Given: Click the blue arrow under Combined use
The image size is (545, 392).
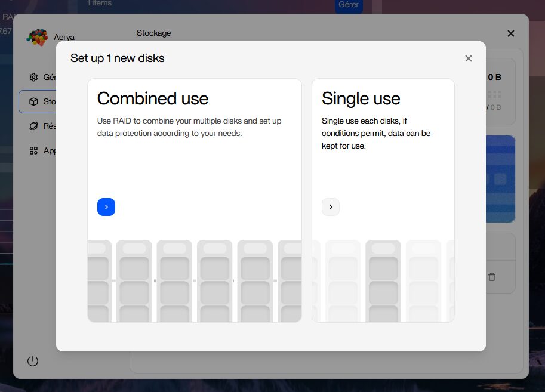Looking at the screenshot, I should 106,207.
